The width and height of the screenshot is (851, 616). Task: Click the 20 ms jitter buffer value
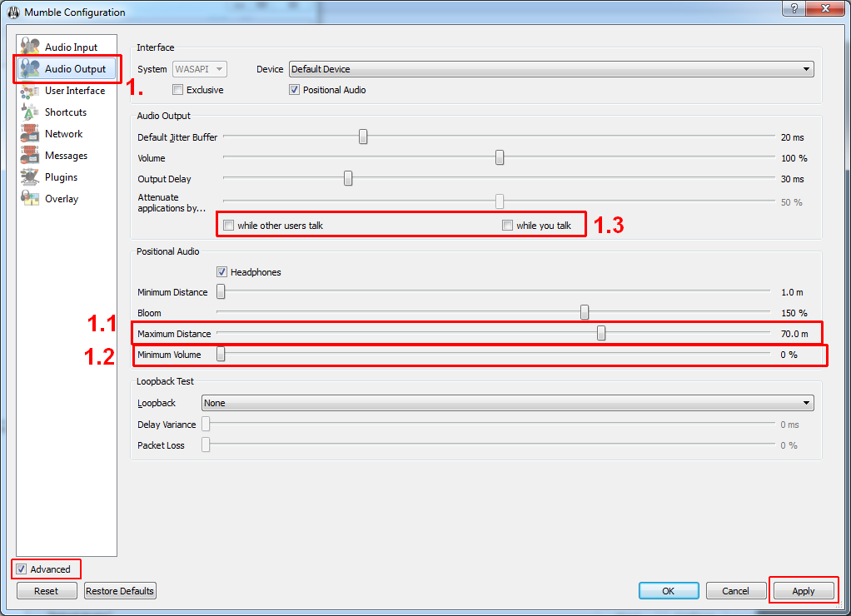[793, 137]
